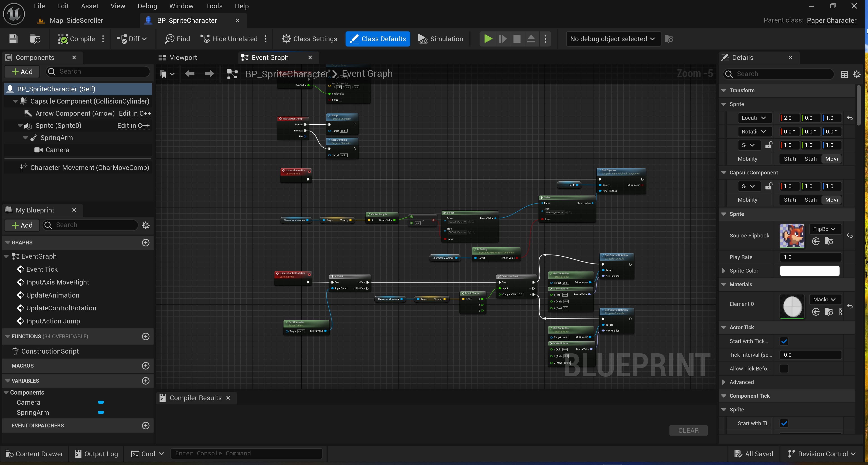Screen dimensions: 868x465
Task: Use selected asset for Source Flipbook
Action: [816, 241]
